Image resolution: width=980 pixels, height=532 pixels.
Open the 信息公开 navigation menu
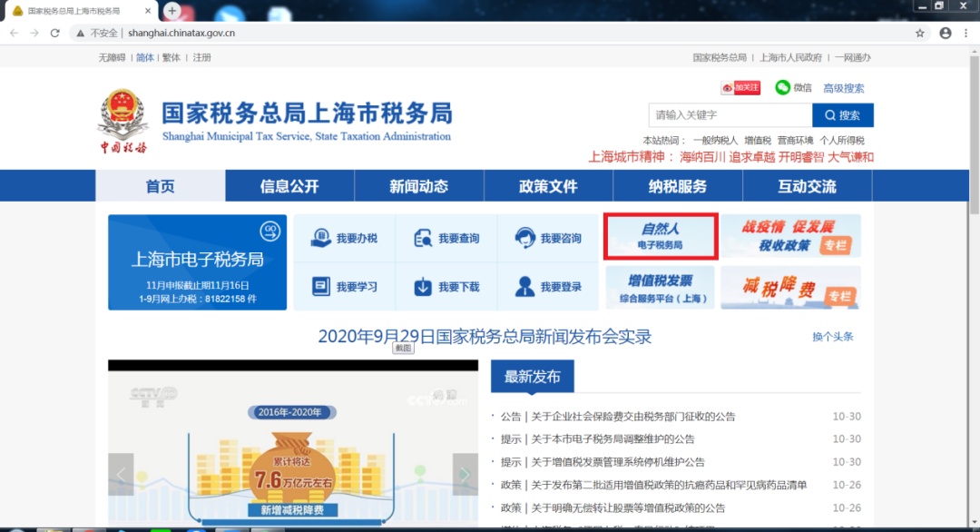tap(289, 186)
